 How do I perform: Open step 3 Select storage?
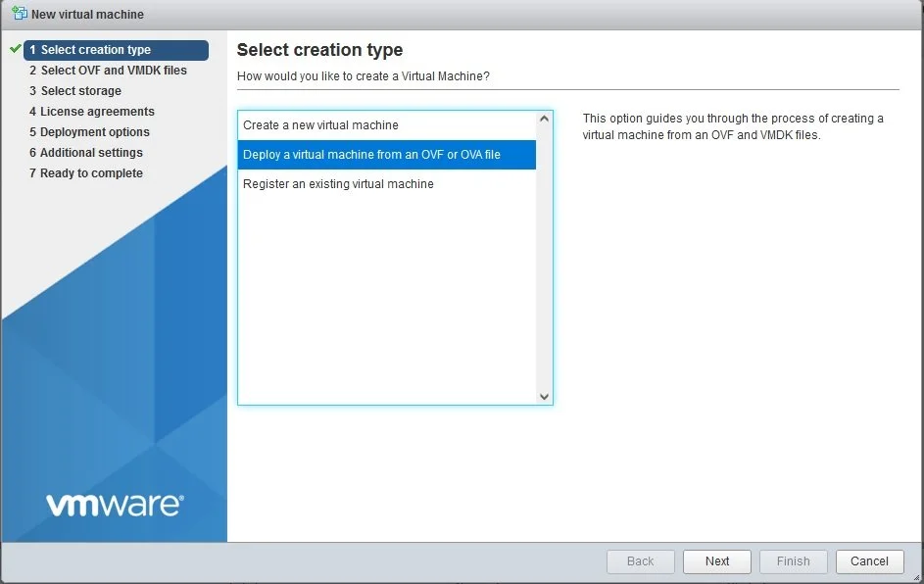coord(75,91)
